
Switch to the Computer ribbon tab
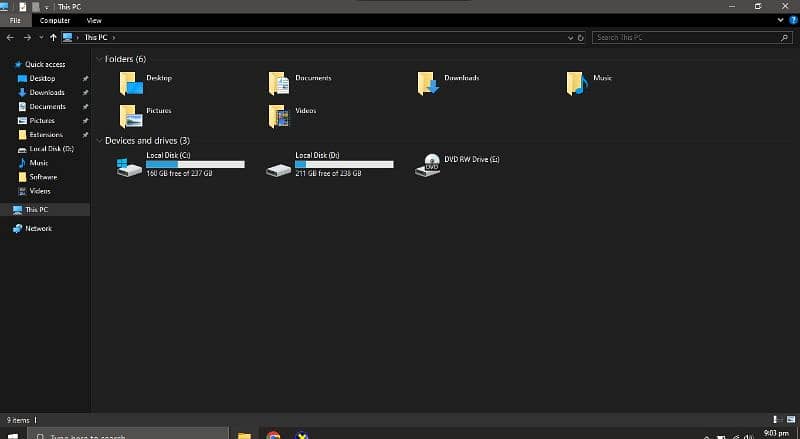(x=55, y=20)
